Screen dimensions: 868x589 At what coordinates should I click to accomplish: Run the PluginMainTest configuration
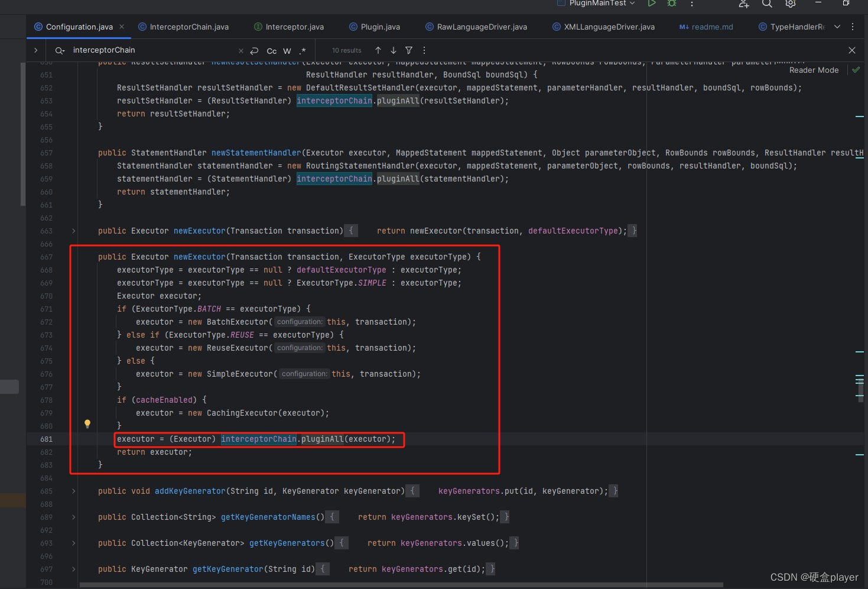(652, 3)
